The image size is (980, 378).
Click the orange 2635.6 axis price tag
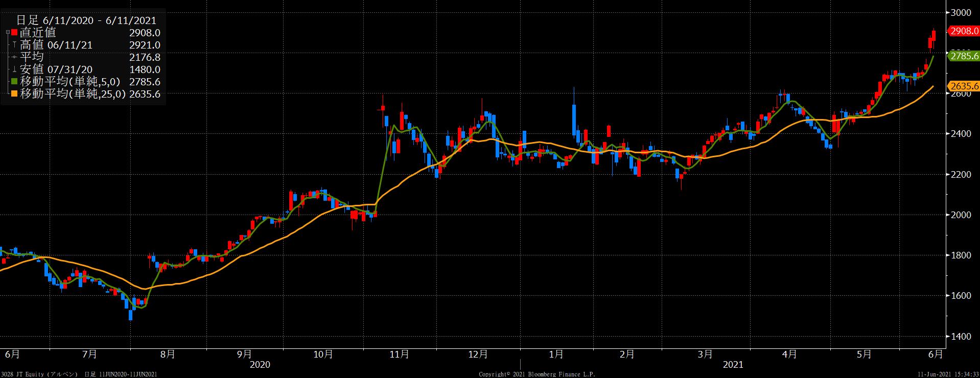click(963, 86)
